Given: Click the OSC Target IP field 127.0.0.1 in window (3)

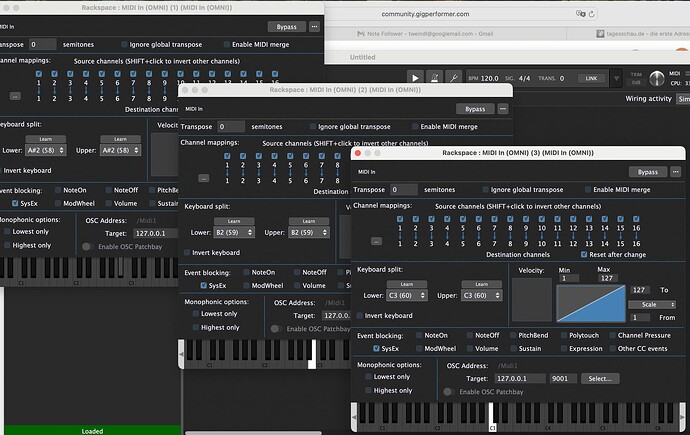Looking at the screenshot, I should 519,378.
